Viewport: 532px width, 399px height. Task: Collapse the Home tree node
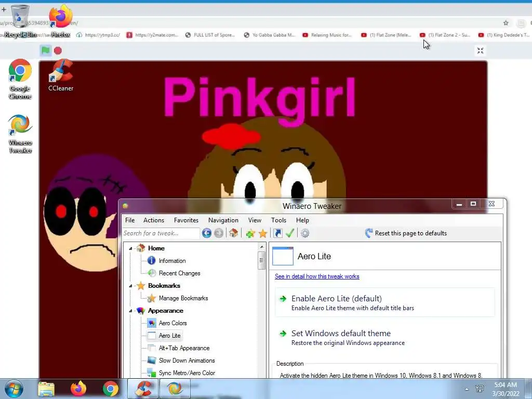[130, 248]
